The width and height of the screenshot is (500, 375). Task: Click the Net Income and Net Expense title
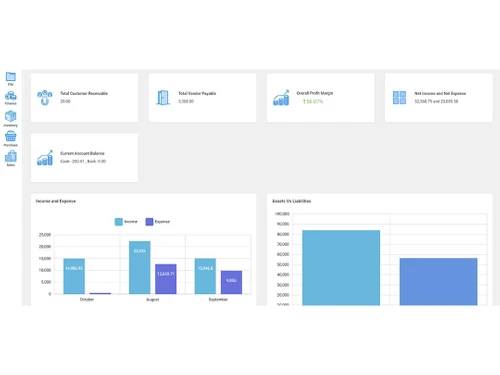[x=440, y=93]
